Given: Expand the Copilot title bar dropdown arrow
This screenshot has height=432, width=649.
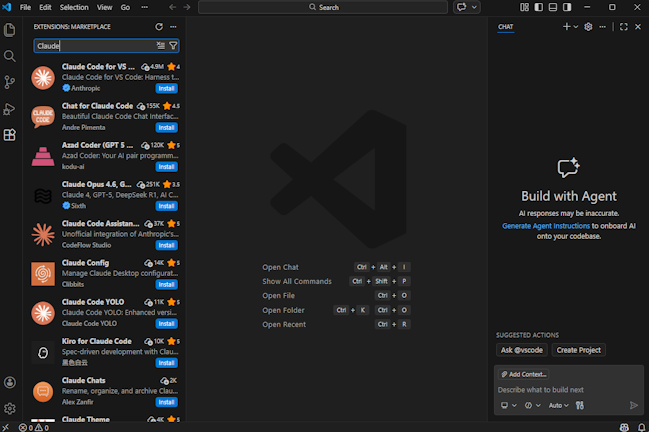Looking at the screenshot, I should [x=474, y=7].
